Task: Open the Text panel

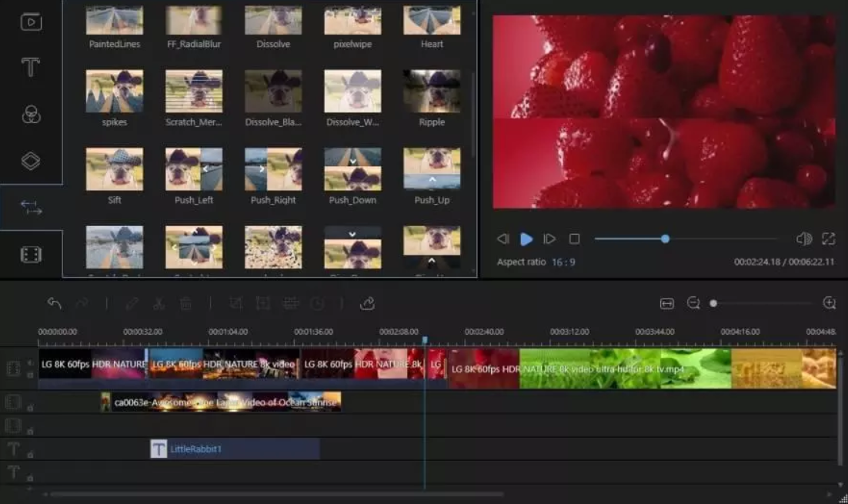Action: click(x=31, y=68)
